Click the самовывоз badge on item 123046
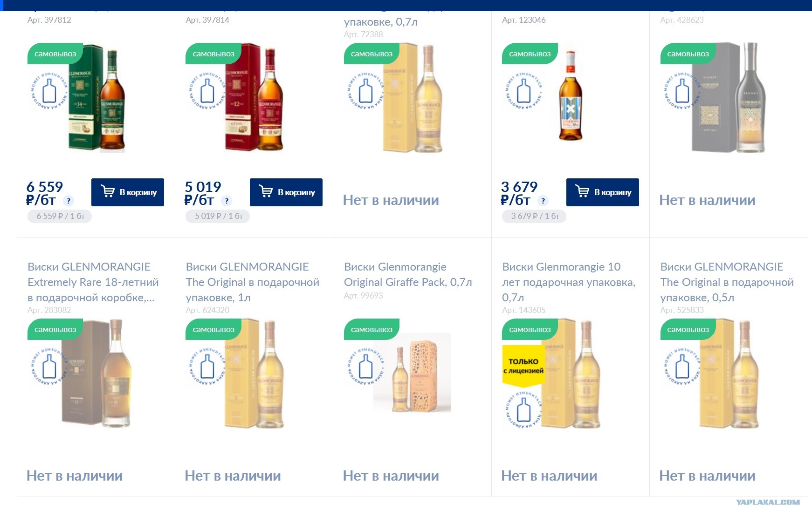 (x=530, y=54)
